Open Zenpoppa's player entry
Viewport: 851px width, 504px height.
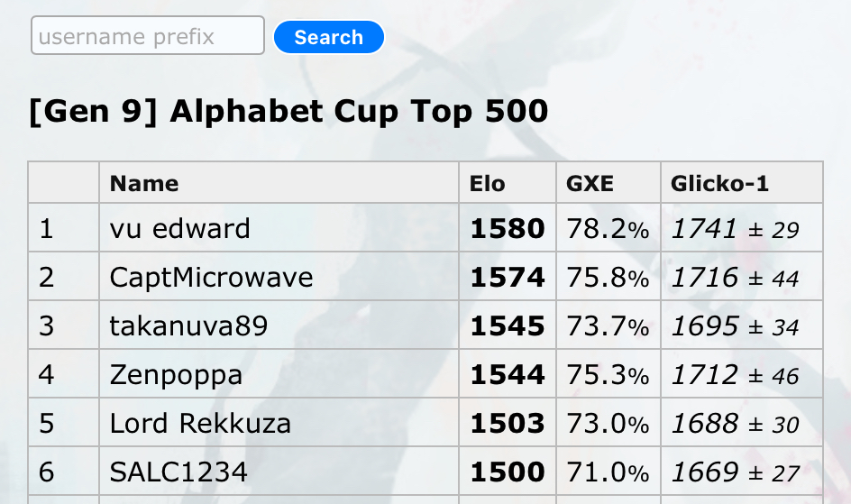coord(176,374)
